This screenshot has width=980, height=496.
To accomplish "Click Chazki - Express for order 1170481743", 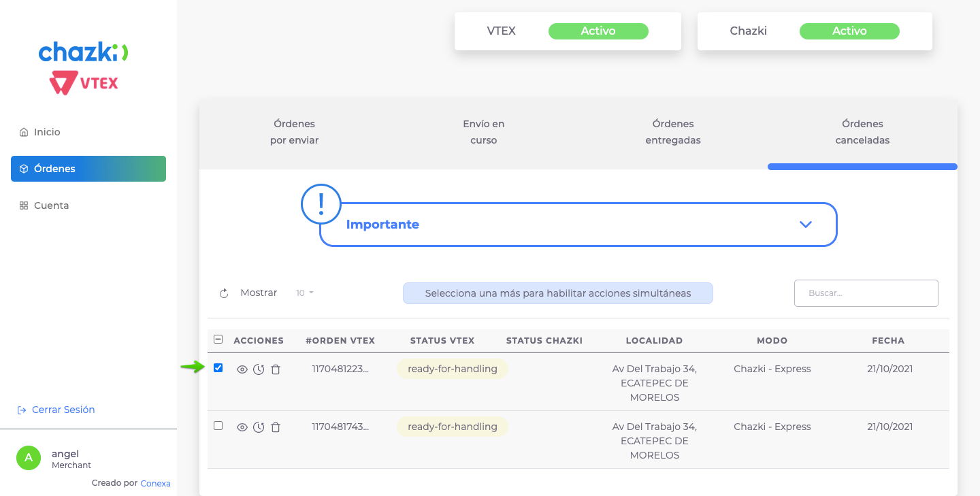I will point(772,427).
